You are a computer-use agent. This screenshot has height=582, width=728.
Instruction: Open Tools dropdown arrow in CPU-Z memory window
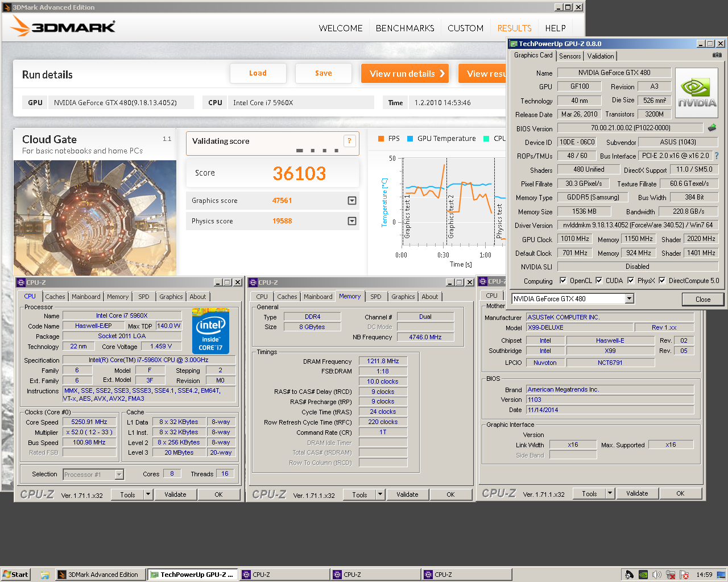coord(380,494)
